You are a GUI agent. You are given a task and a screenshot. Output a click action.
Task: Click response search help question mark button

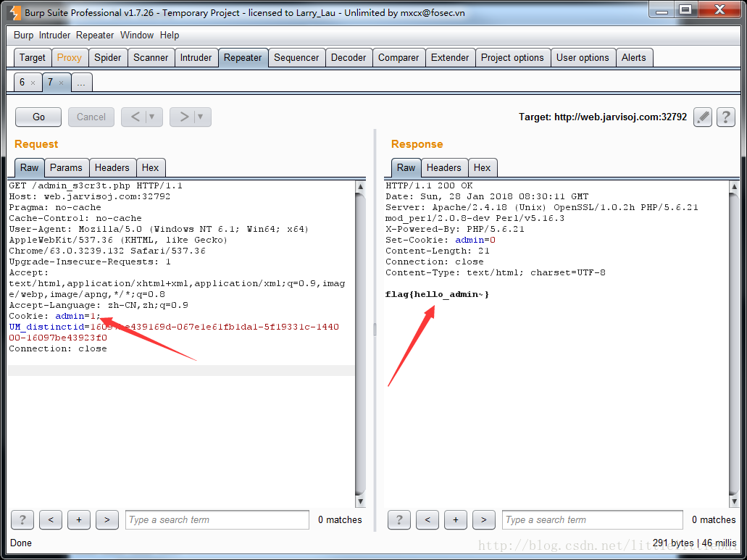coord(398,519)
